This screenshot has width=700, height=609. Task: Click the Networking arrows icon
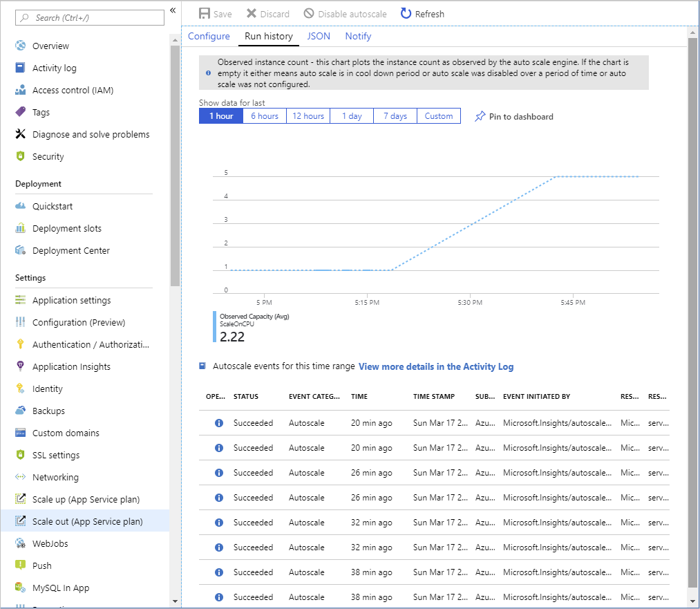tap(20, 477)
